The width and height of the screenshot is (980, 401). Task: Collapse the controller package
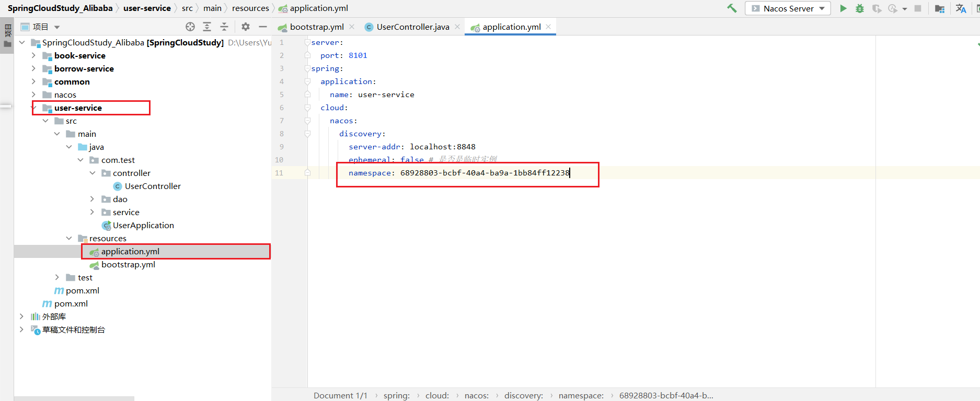[x=93, y=173]
